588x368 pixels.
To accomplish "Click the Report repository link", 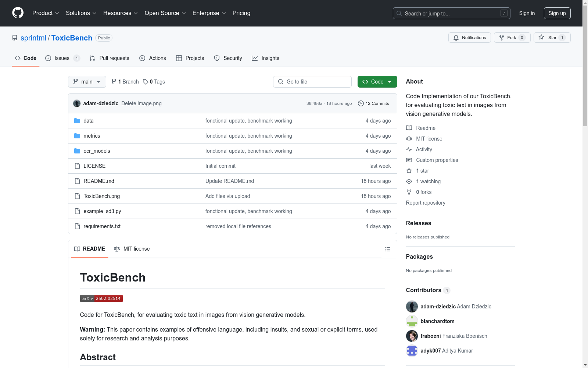I will pos(426,203).
